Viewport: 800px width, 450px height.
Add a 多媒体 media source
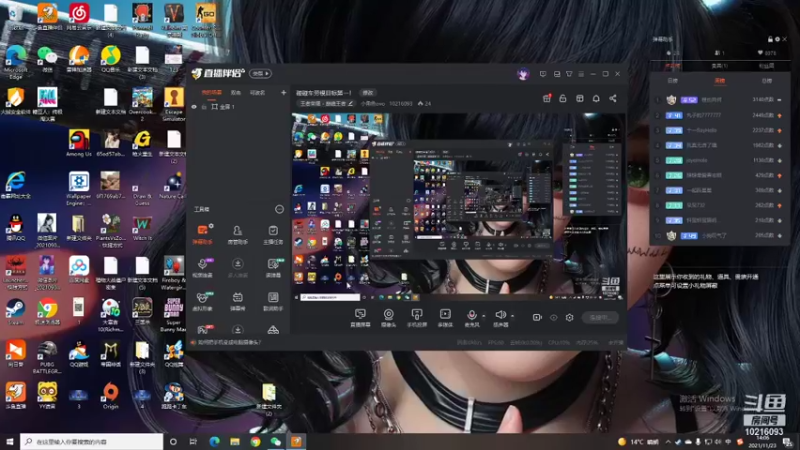[x=445, y=318]
